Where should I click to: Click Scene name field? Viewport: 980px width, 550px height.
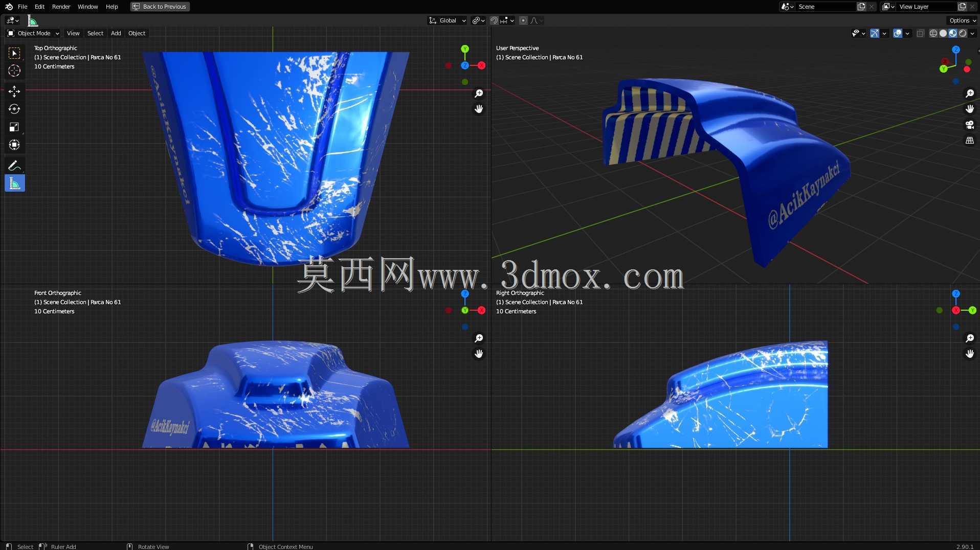(826, 7)
